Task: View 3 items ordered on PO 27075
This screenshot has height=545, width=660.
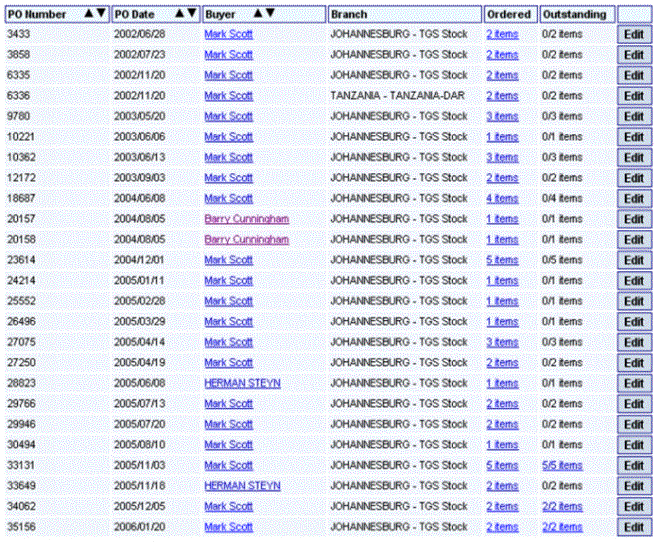Action: click(502, 342)
